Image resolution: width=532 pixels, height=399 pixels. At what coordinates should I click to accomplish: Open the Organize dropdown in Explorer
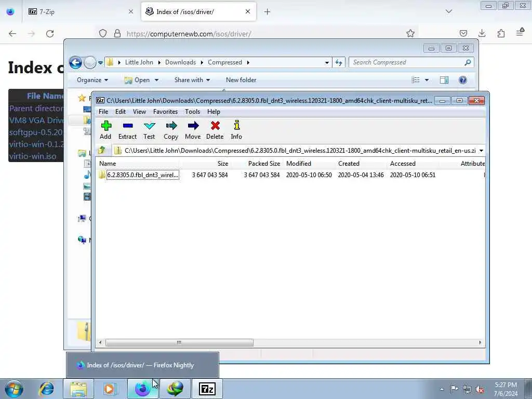point(92,80)
